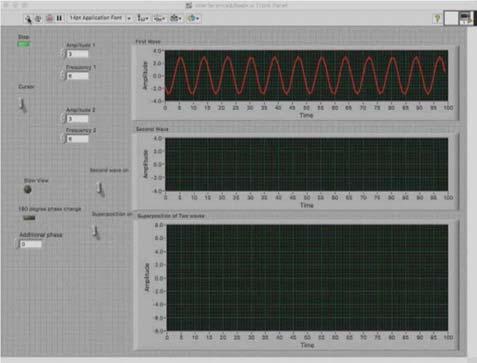
Task: Toggle the Slow View round button
Action: 28,189
